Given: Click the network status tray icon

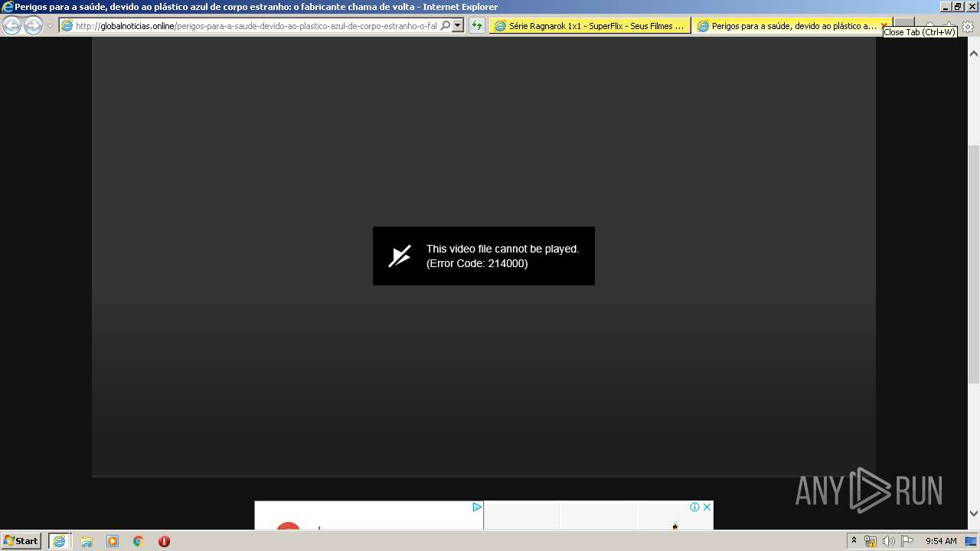Looking at the screenshot, I should 871,541.
